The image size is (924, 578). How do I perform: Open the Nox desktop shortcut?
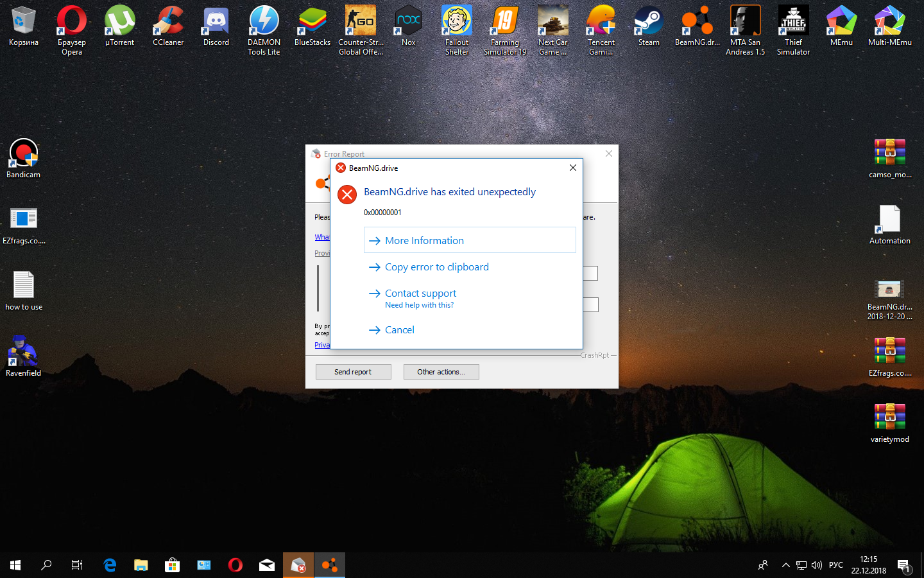point(409,27)
